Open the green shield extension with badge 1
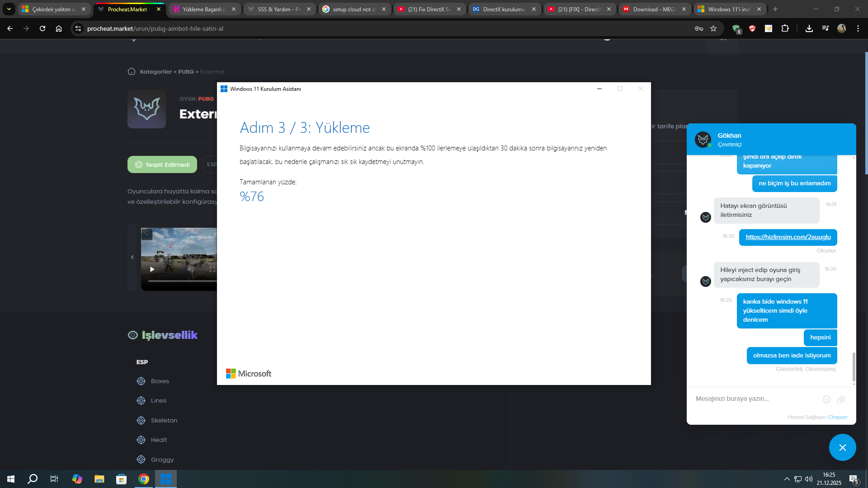 736,29
